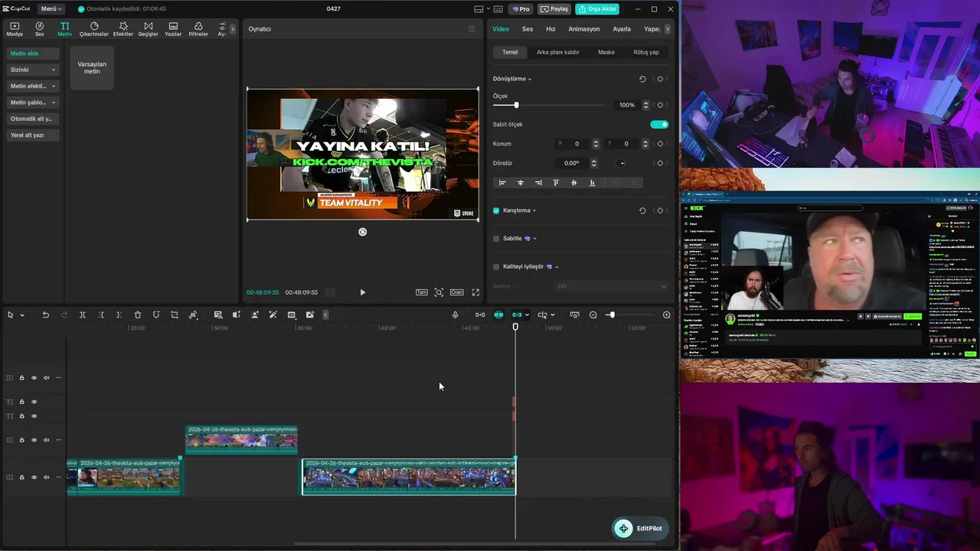Image resolution: width=980 pixels, height=551 pixels.
Task: Check the Kaliteyi iyileştir checkbox
Action: [496, 266]
